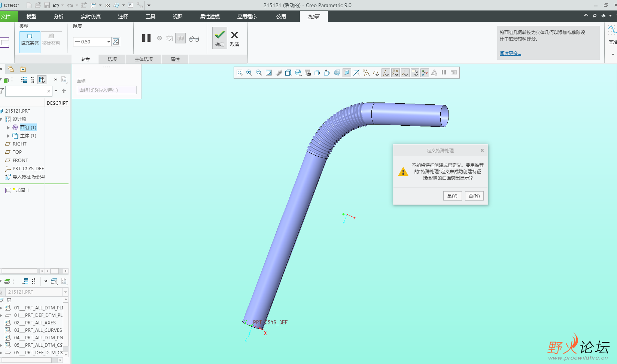Click the 面组1:F5 quilt collector field
This screenshot has height=364, width=617.
pos(107,90)
